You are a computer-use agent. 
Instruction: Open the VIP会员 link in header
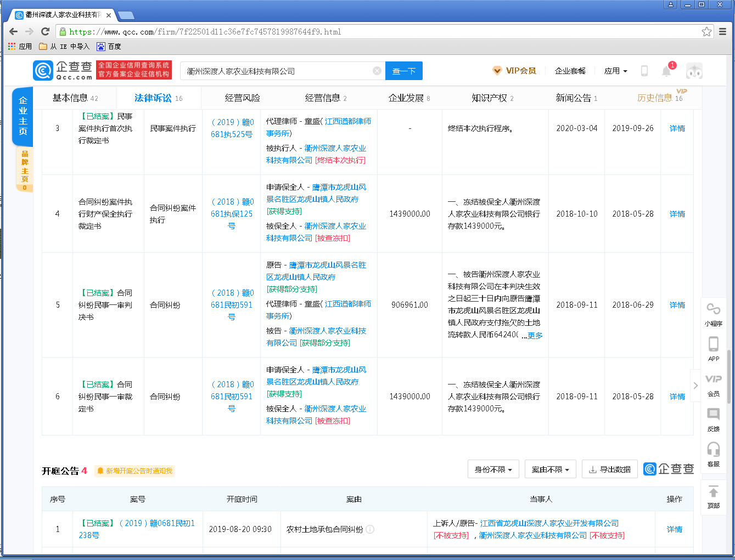514,71
